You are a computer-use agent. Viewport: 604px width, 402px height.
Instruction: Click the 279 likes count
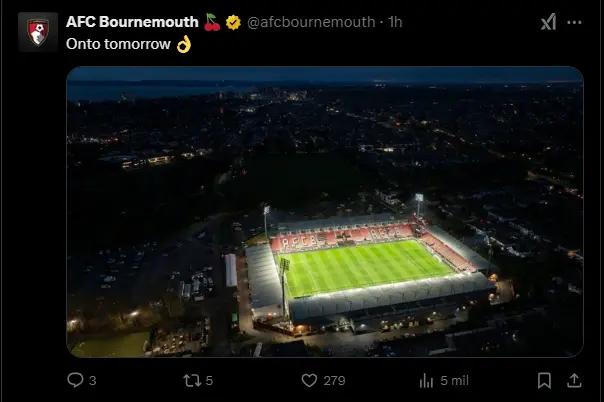point(335,380)
